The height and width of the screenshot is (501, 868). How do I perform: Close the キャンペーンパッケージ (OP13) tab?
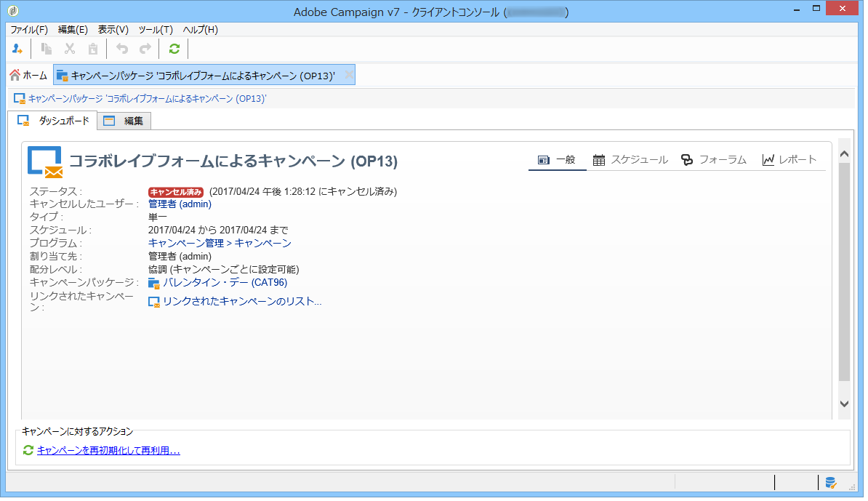349,75
